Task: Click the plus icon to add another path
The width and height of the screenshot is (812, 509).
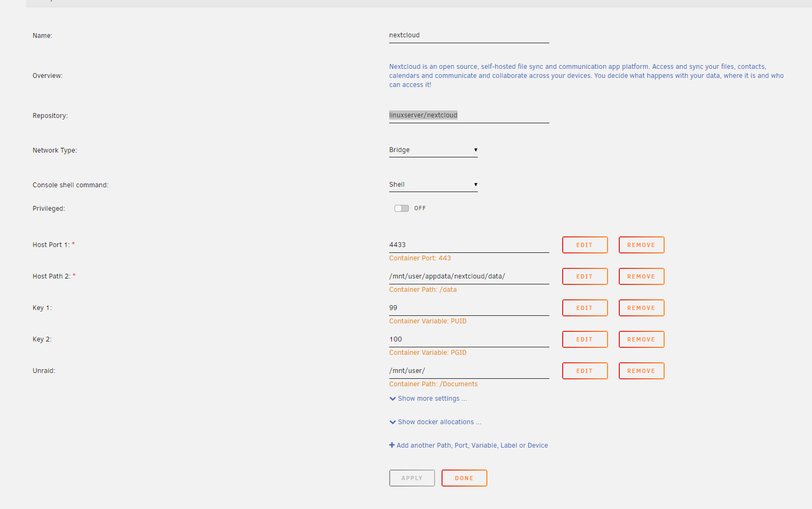Action: pyautogui.click(x=392, y=446)
